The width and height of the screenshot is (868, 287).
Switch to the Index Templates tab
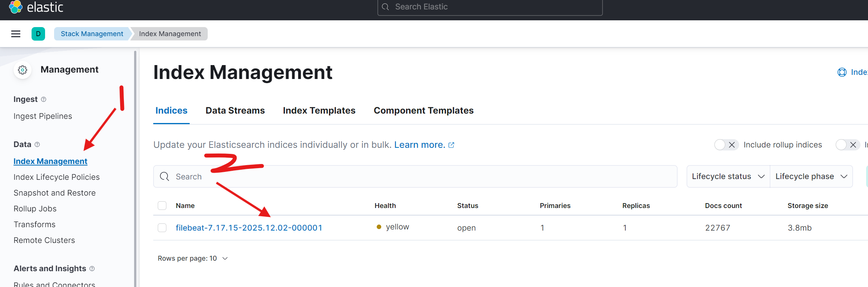[319, 111]
